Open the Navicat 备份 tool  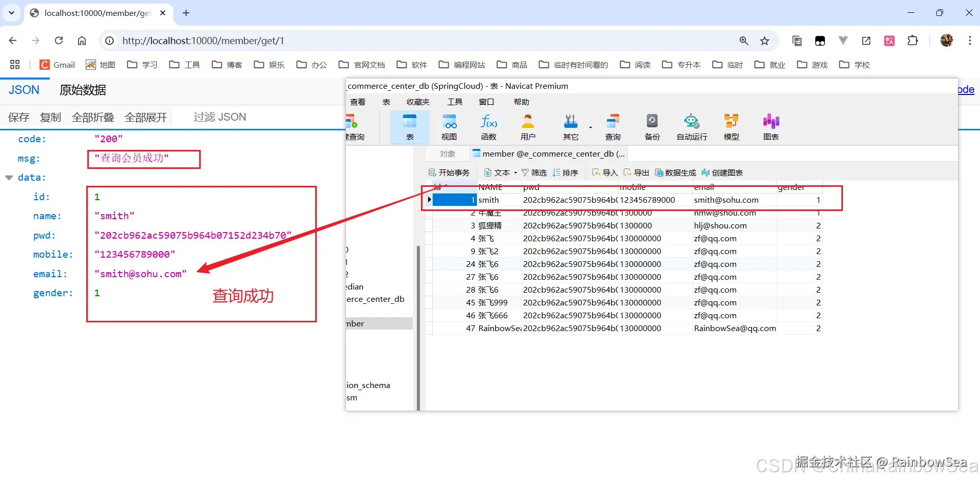(x=652, y=127)
